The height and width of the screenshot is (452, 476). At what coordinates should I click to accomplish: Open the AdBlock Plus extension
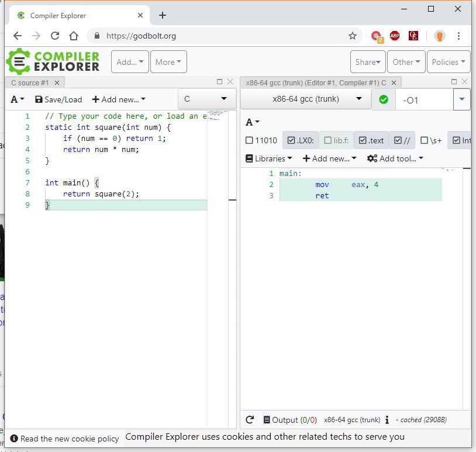(x=395, y=36)
